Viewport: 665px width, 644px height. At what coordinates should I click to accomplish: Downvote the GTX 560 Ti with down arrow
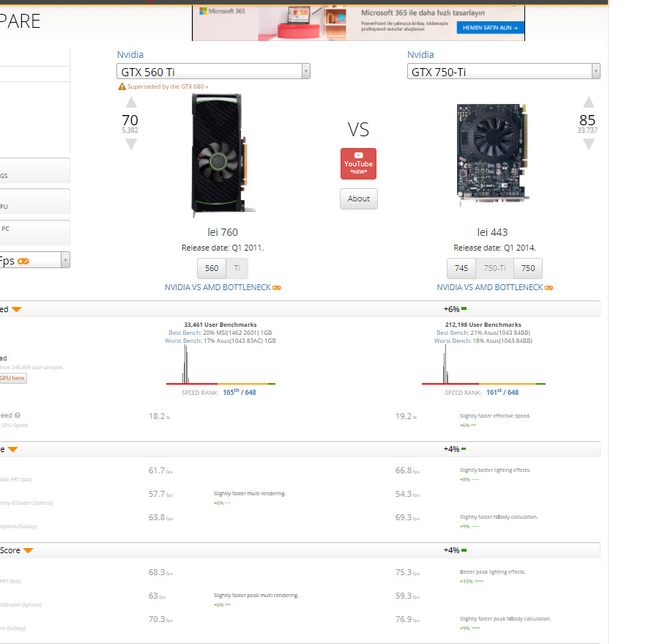(132, 144)
